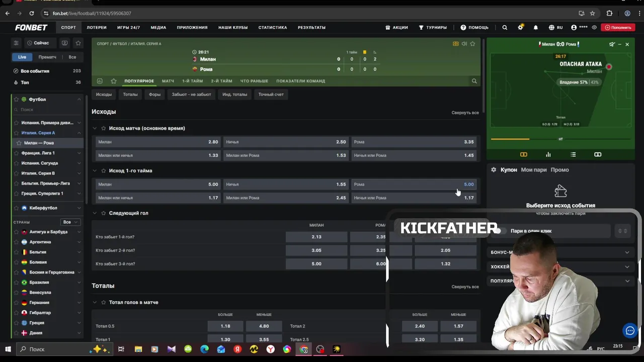Open the ТУРНИРЫ link

(x=433, y=28)
